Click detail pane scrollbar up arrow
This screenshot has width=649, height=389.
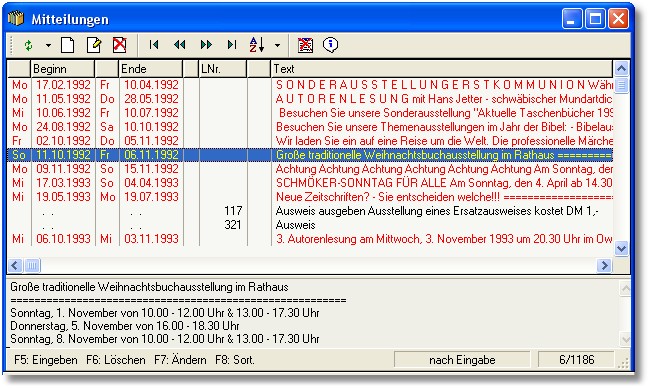tap(625, 288)
